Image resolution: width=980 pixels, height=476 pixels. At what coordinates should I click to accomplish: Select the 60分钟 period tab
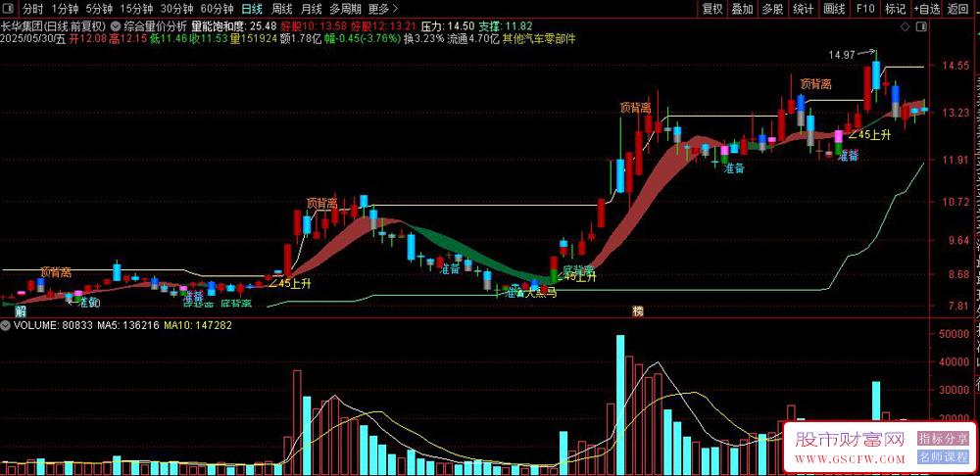217,10
